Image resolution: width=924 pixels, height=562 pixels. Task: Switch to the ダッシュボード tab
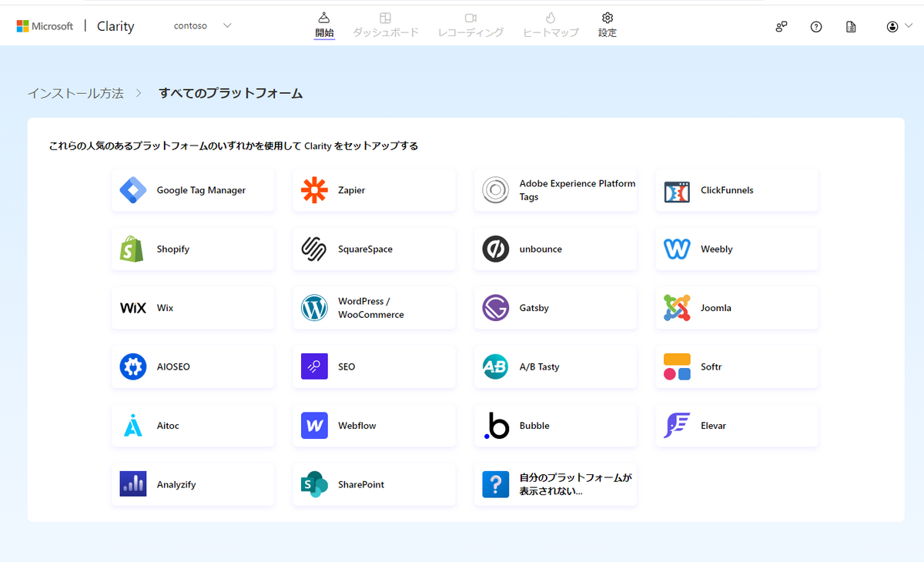pos(386,25)
